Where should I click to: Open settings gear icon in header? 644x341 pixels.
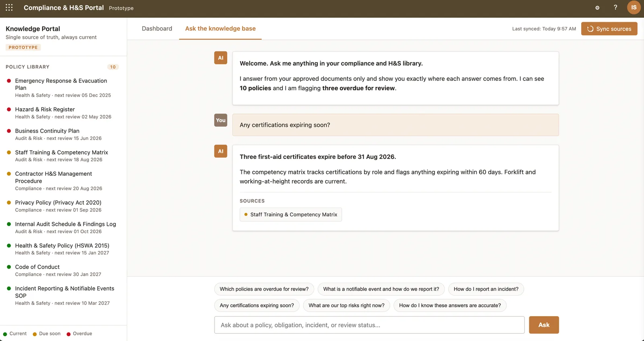point(597,8)
